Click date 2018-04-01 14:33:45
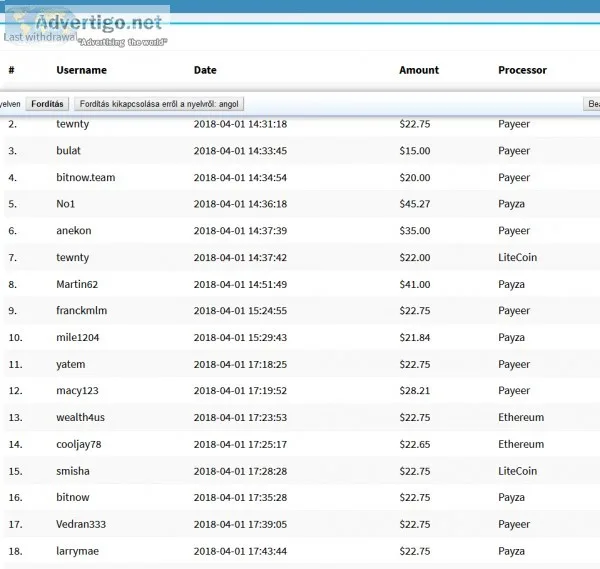 point(240,151)
